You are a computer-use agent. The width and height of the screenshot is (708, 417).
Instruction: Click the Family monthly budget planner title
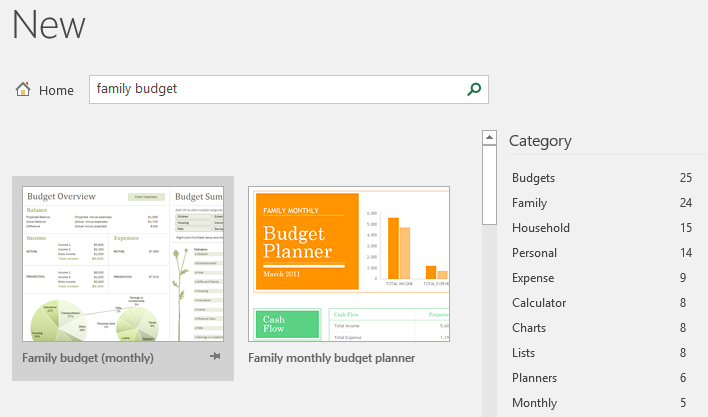(x=331, y=358)
